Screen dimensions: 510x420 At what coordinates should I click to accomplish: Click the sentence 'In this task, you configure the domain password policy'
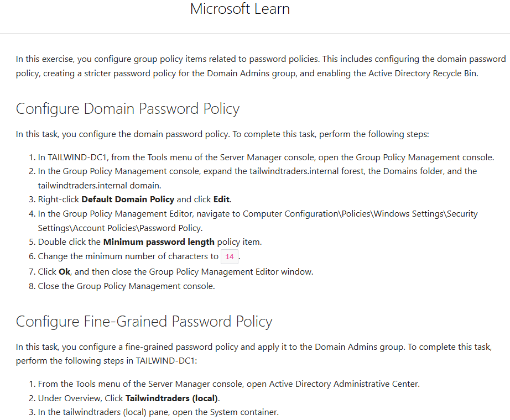click(x=222, y=134)
